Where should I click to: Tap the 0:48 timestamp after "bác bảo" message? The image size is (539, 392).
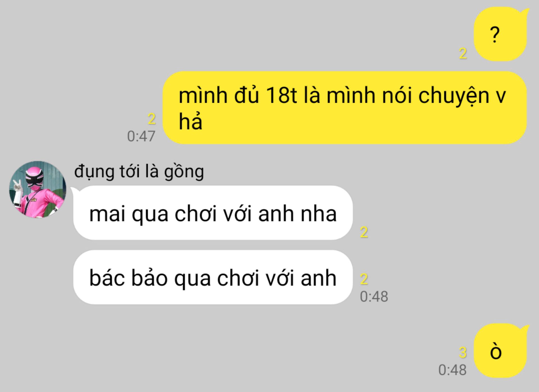coord(374,297)
